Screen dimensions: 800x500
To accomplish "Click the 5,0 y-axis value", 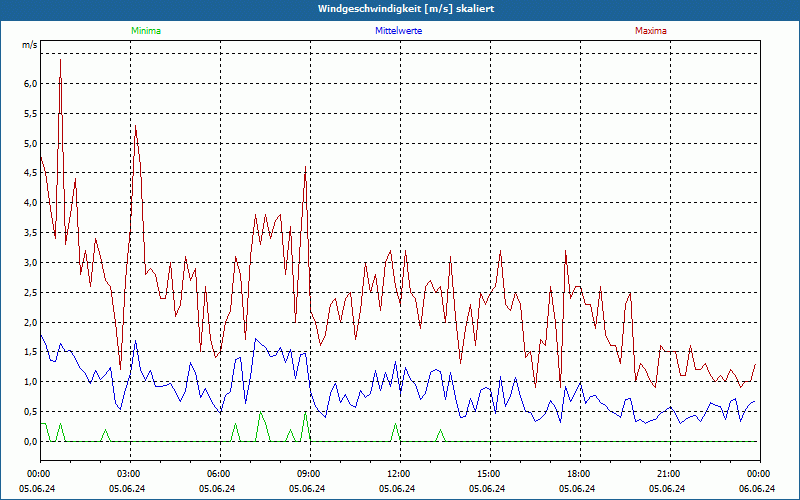I will click(32, 143).
